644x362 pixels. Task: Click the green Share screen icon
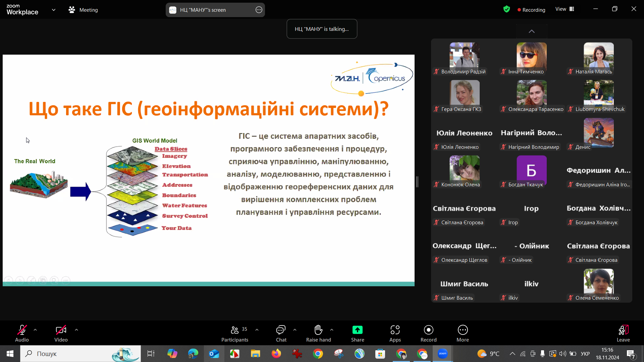pyautogui.click(x=357, y=330)
